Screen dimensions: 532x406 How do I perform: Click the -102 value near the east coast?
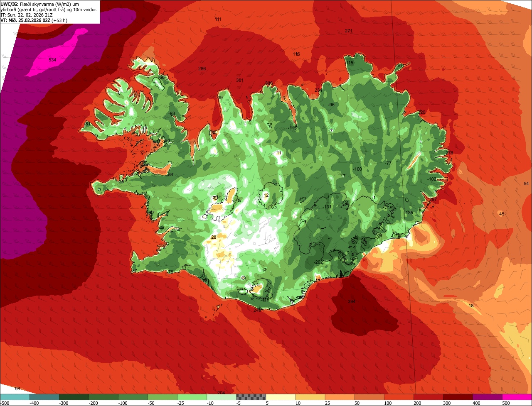(432, 179)
